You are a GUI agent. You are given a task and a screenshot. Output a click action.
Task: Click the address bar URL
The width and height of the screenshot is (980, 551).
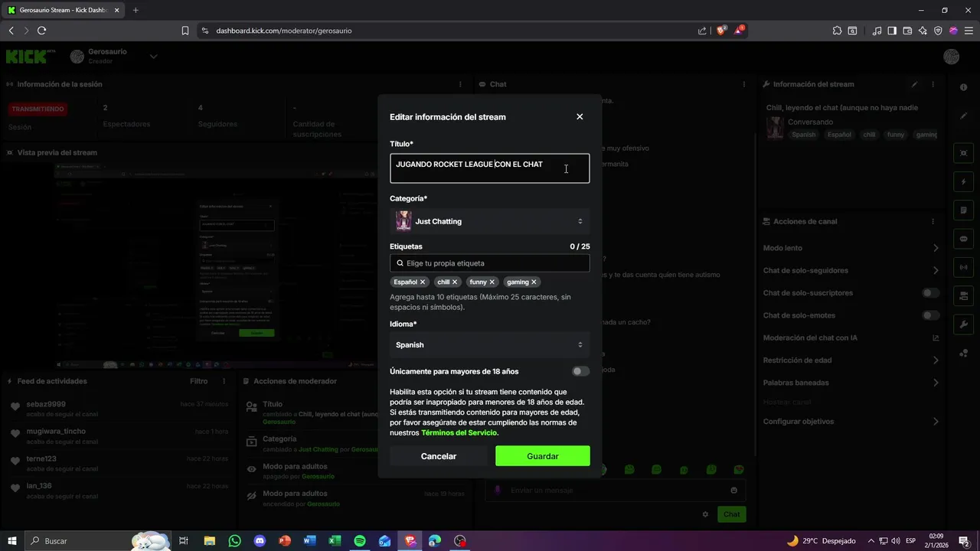284,31
